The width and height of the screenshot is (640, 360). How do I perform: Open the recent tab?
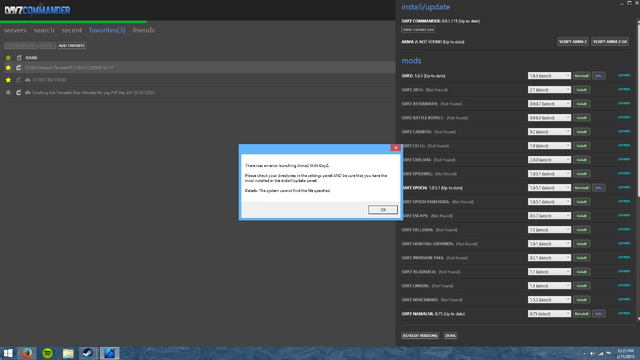click(x=72, y=30)
